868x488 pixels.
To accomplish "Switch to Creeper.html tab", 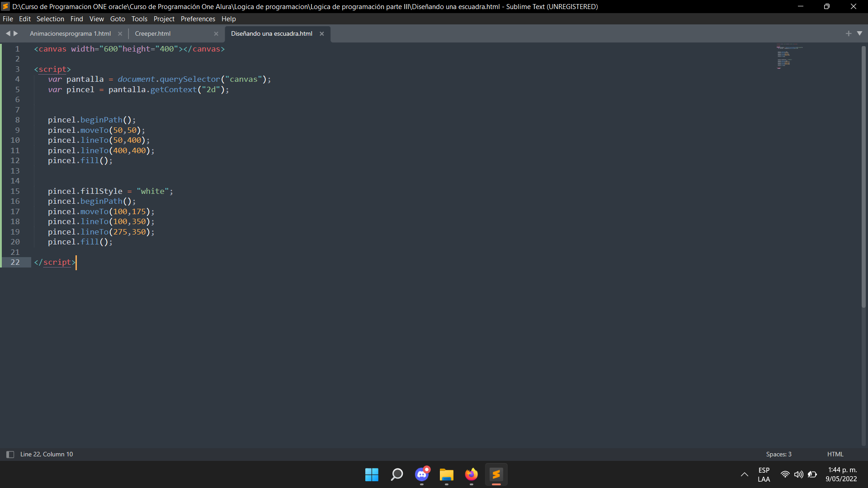I will (x=152, y=33).
